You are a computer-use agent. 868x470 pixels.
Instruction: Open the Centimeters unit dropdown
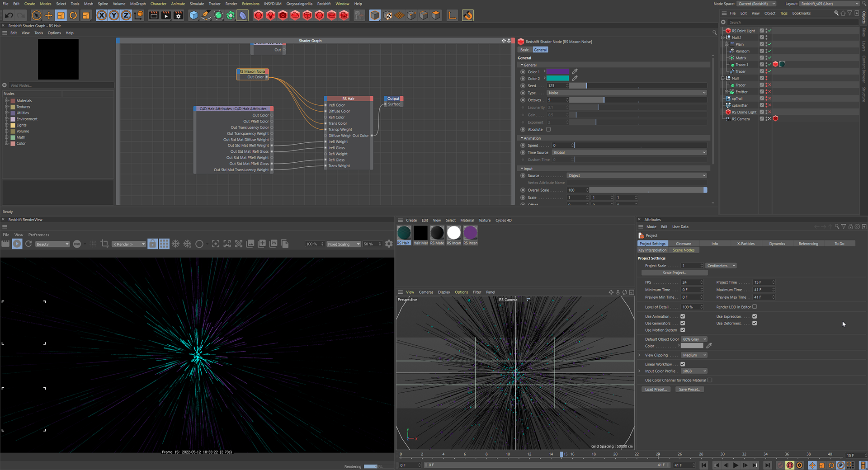coord(721,266)
